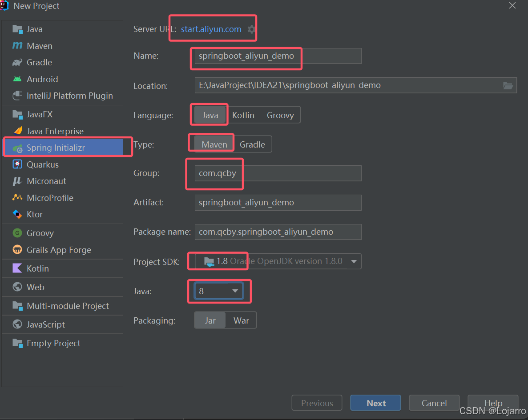Focus the Artifact input field
Viewport: 528px width, 420px height.
pos(278,203)
